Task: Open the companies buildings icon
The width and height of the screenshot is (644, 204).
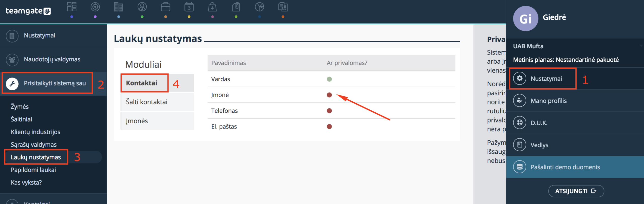Action: click(118, 7)
